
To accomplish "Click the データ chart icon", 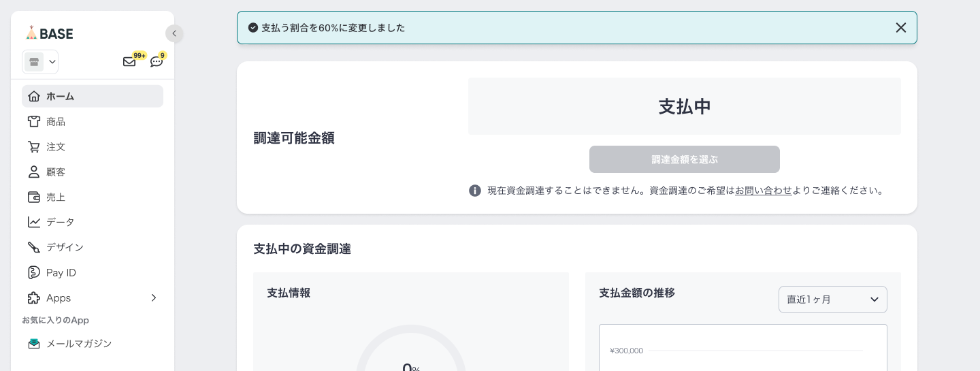I will [x=34, y=222].
